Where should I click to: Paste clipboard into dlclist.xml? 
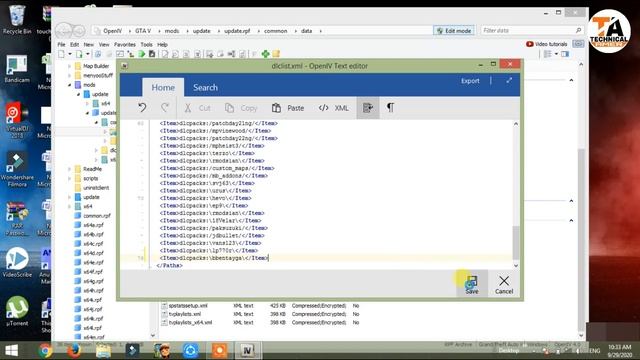click(288, 108)
